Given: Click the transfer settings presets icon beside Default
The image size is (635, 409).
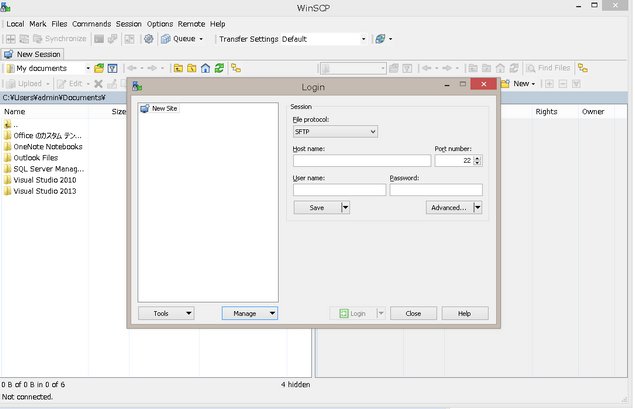Looking at the screenshot, I should 380,39.
